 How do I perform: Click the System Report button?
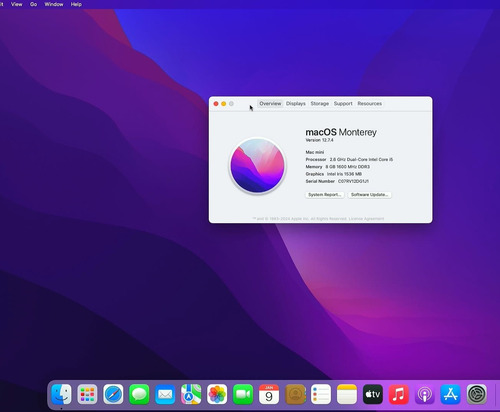[325, 195]
